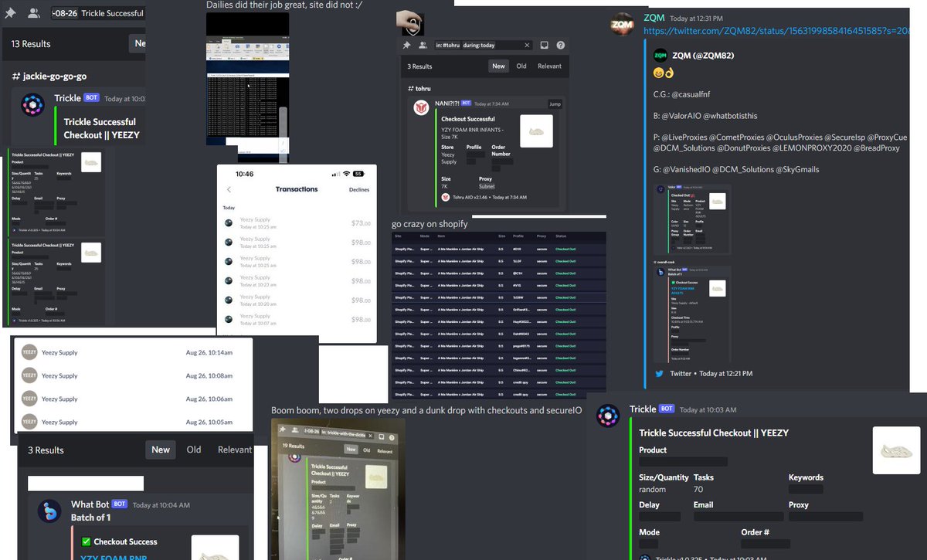Click the What Bot avatar

[x=51, y=511]
